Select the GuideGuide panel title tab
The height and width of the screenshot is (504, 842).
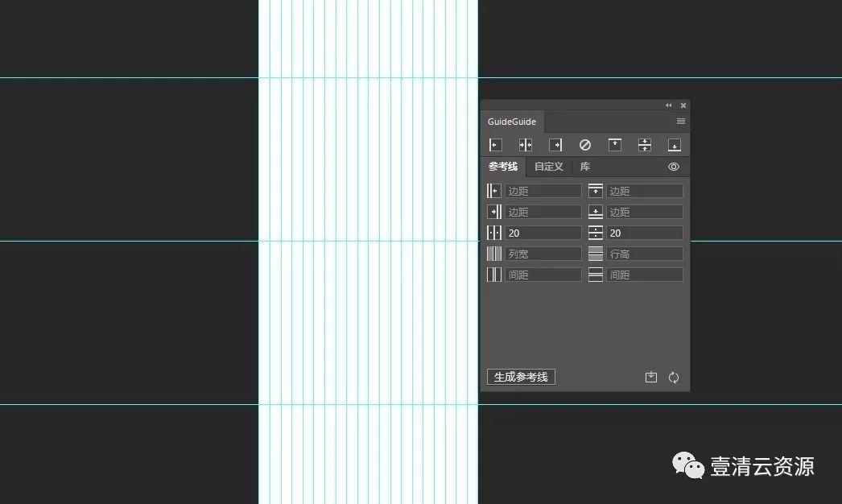(x=512, y=122)
